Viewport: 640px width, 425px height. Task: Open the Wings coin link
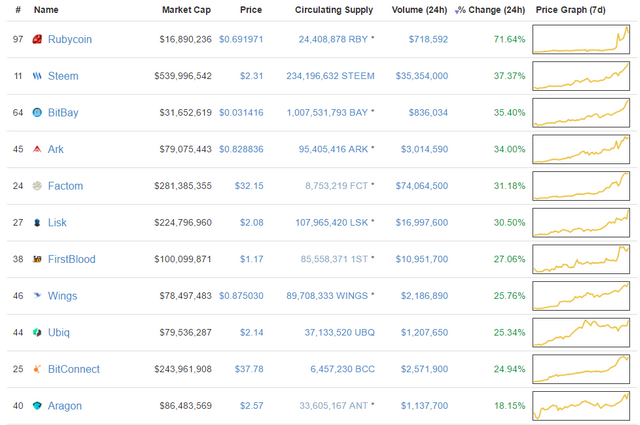[x=62, y=296]
